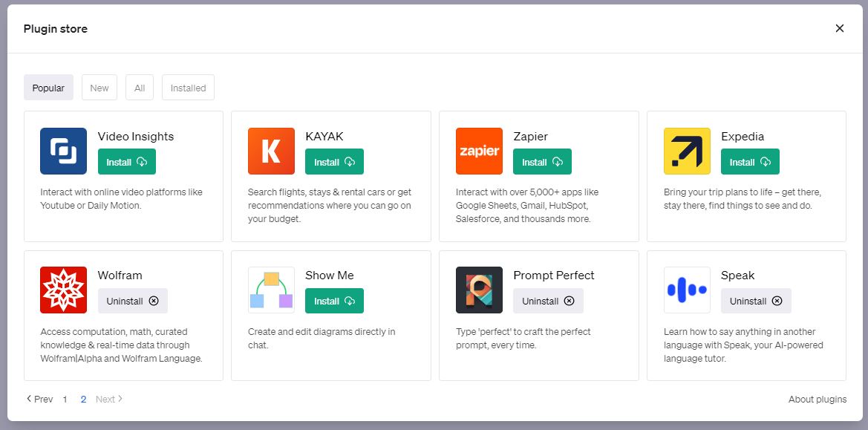The height and width of the screenshot is (430, 868).
Task: Install the Zapier plugin
Action: point(542,162)
